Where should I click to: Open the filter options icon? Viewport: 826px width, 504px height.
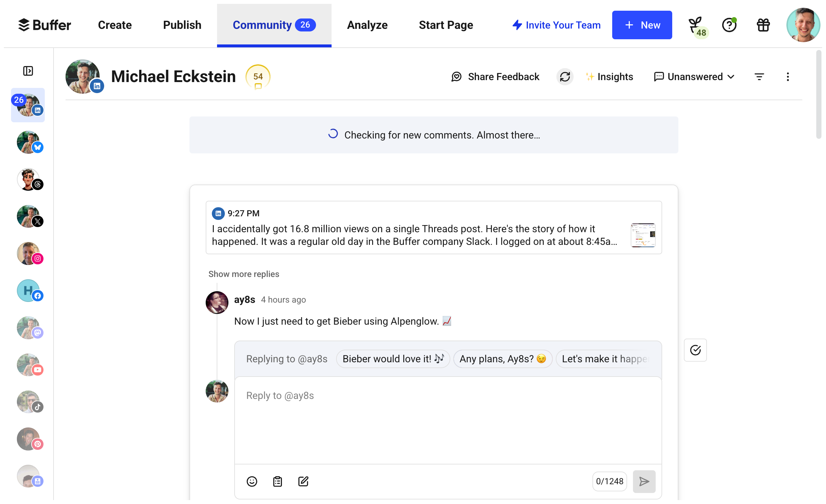tap(759, 77)
